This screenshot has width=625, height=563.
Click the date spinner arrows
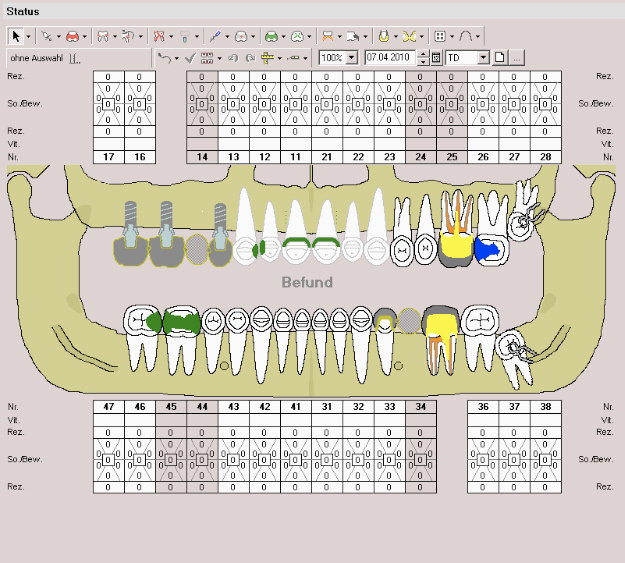pyautogui.click(x=423, y=58)
